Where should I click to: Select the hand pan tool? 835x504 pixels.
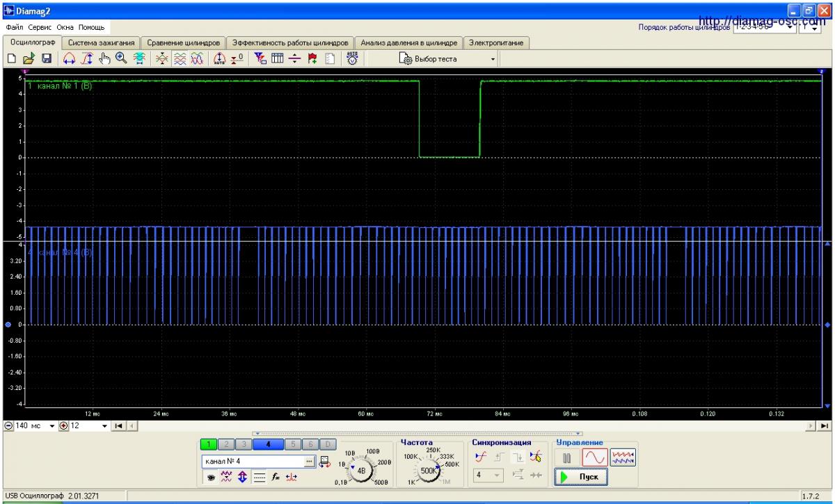click(x=105, y=60)
